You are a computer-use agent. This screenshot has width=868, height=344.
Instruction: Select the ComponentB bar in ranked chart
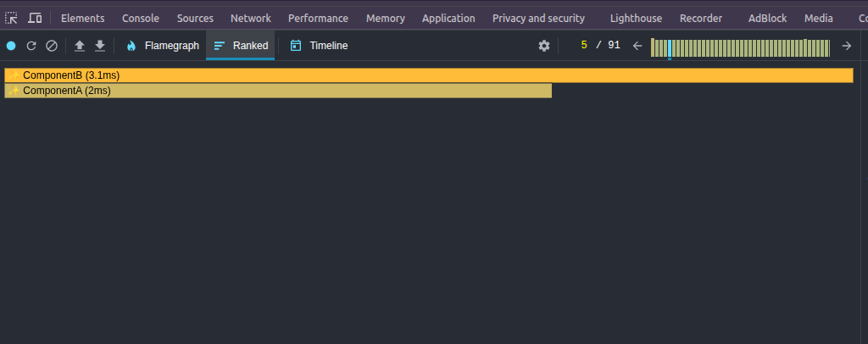428,75
